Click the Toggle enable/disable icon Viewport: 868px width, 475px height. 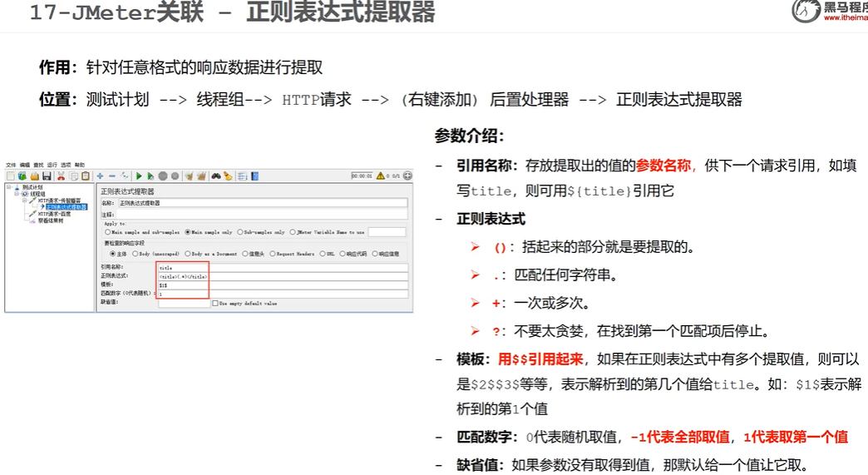coord(124,176)
